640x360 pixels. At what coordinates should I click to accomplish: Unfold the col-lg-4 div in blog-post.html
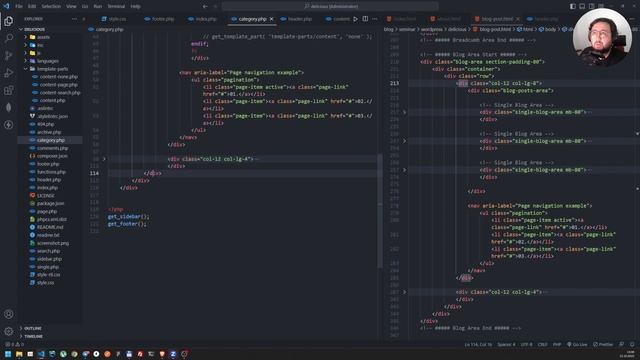pyautogui.click(x=404, y=292)
